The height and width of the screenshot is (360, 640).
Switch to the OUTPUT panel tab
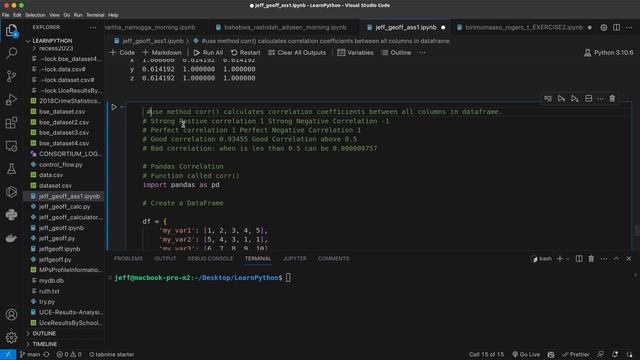tap(165, 259)
